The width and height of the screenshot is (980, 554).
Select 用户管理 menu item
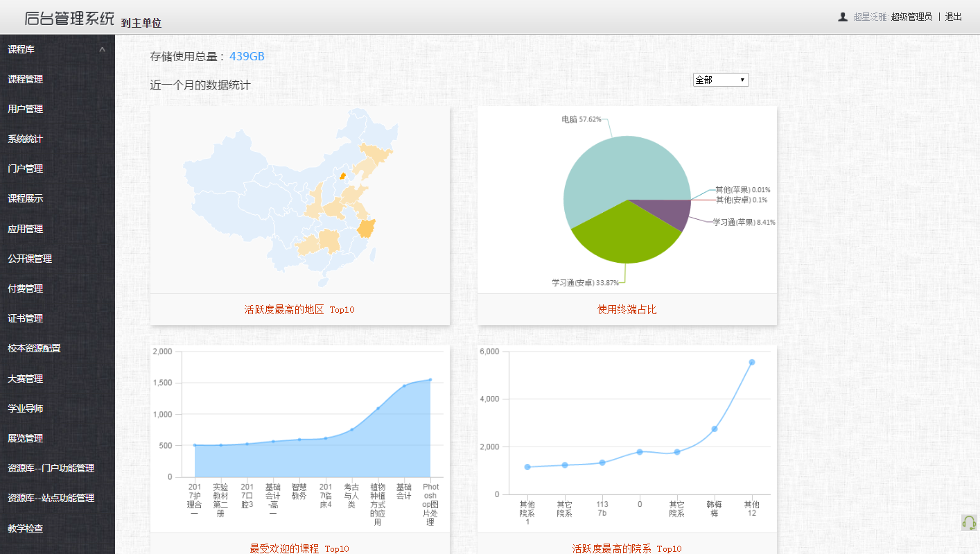[26, 109]
